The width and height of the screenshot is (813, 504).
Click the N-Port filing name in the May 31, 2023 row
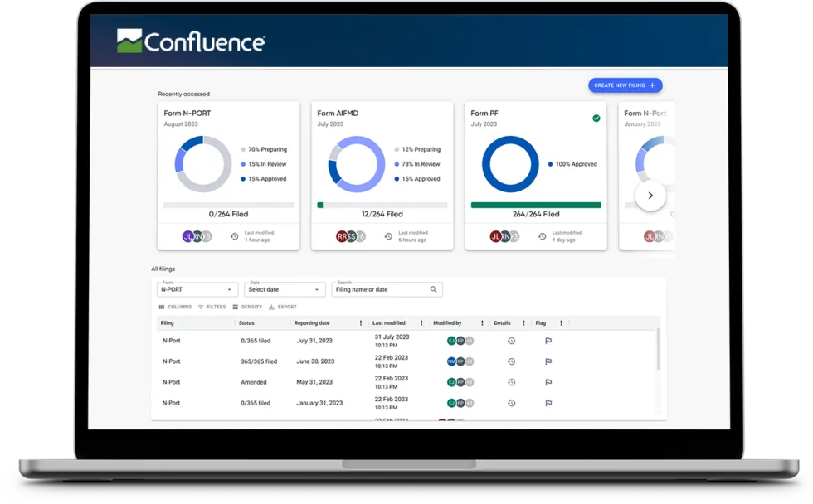coord(171,382)
